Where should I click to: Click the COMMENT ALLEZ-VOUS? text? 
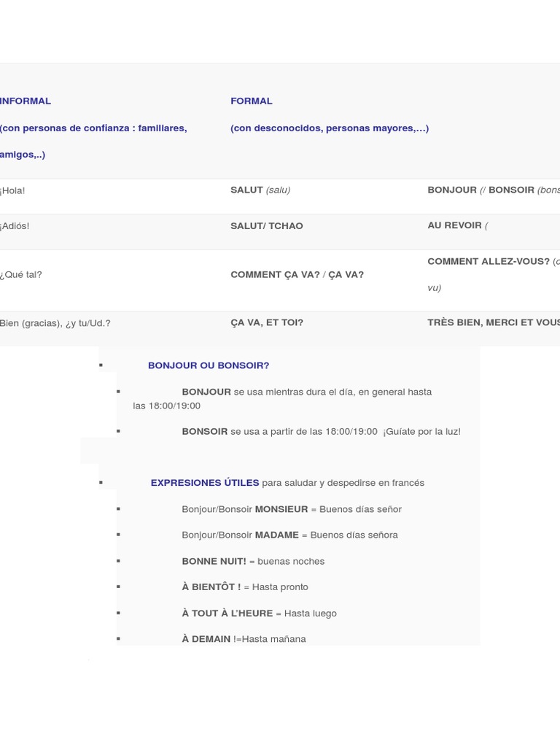click(x=489, y=262)
